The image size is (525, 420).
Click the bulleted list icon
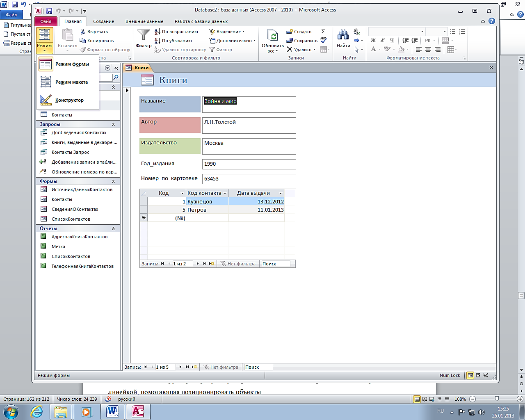(x=453, y=32)
